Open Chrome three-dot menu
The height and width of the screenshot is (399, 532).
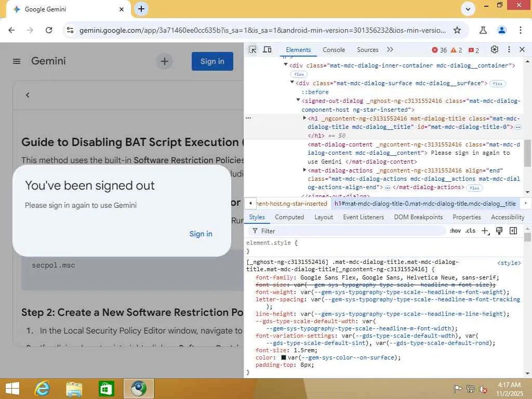coord(521,30)
